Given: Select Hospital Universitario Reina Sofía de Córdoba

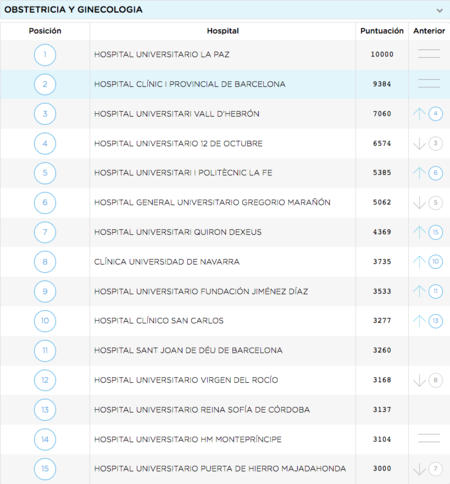Looking at the screenshot, I should pos(202,410).
